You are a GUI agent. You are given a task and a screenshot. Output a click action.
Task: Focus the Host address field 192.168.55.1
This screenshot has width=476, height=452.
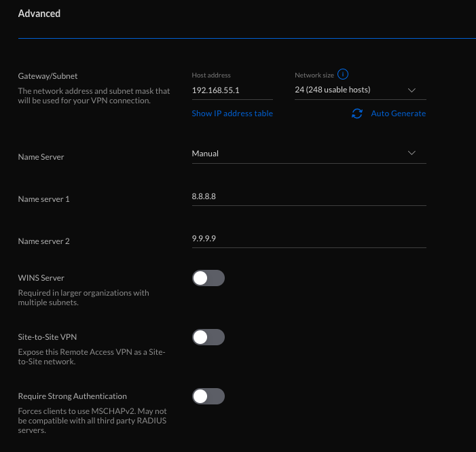pyautogui.click(x=232, y=90)
